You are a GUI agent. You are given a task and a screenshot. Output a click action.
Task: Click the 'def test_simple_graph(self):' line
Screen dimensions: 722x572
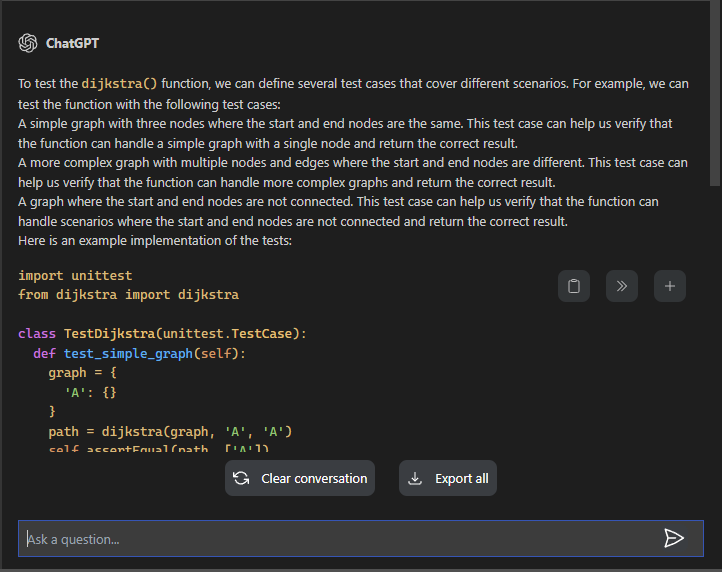pos(140,353)
